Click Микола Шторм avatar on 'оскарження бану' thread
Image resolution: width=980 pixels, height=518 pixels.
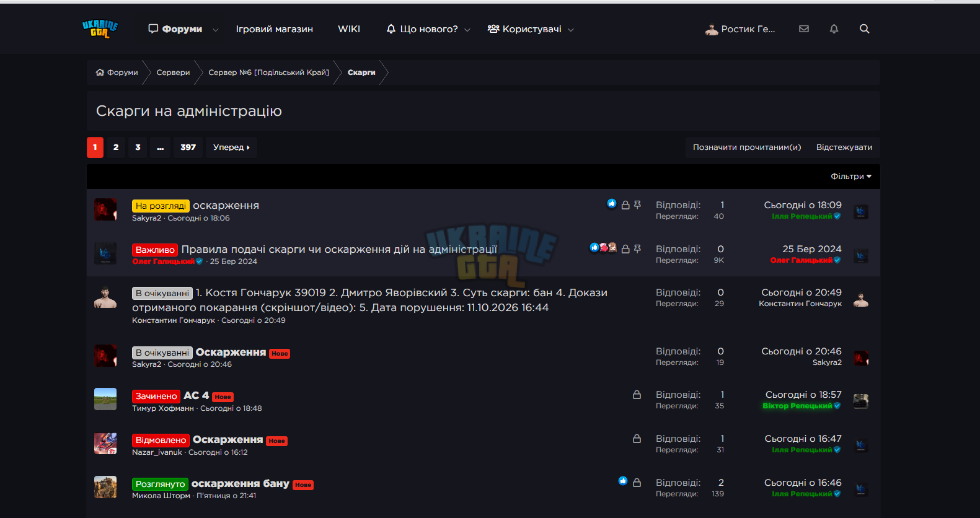[x=105, y=487]
